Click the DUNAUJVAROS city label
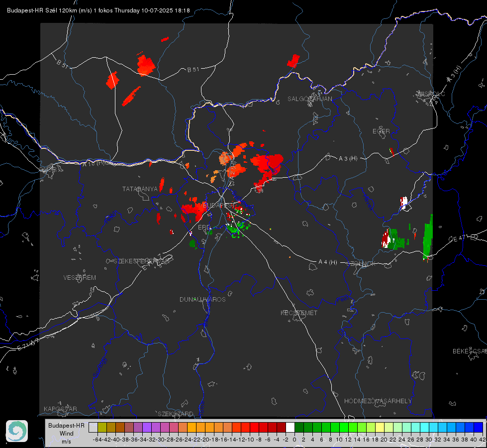 [202, 299]
